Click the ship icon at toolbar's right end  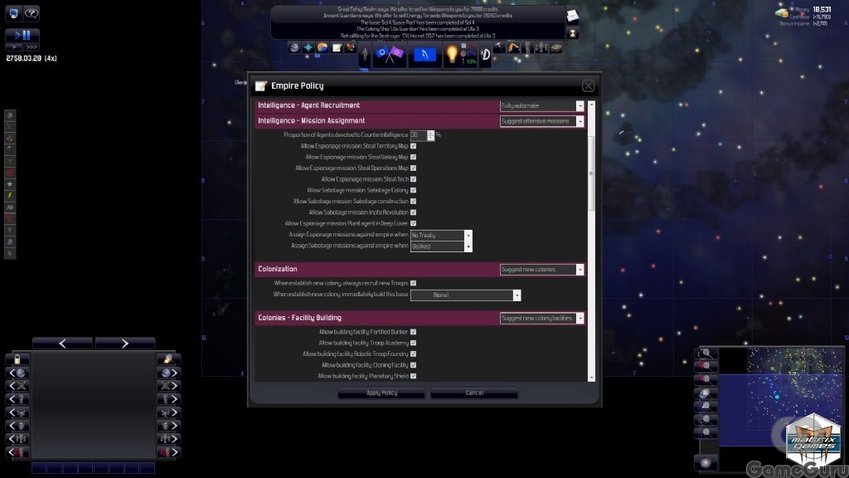[556, 48]
